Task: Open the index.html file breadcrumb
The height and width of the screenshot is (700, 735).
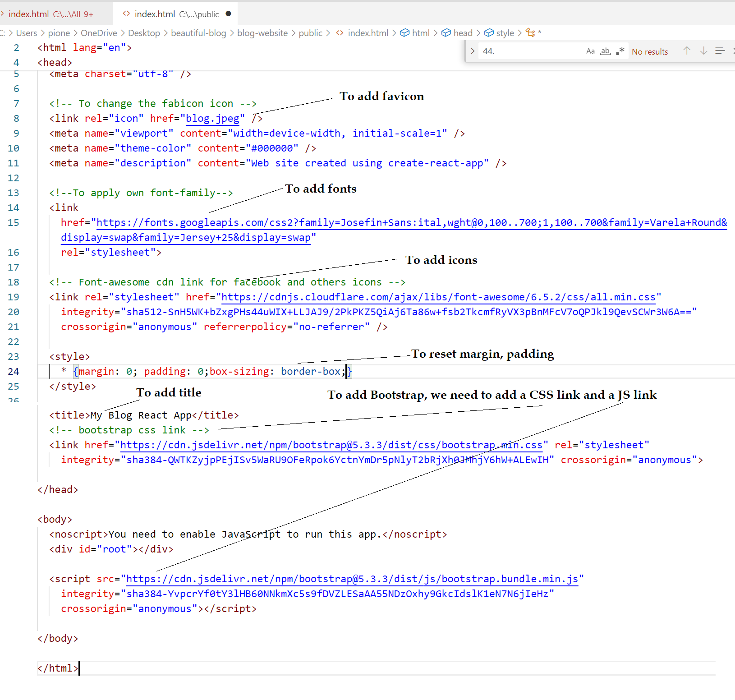Action: pos(362,33)
